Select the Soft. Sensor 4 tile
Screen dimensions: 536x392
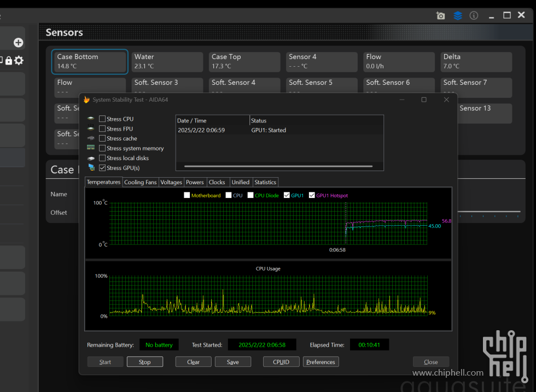(x=244, y=85)
